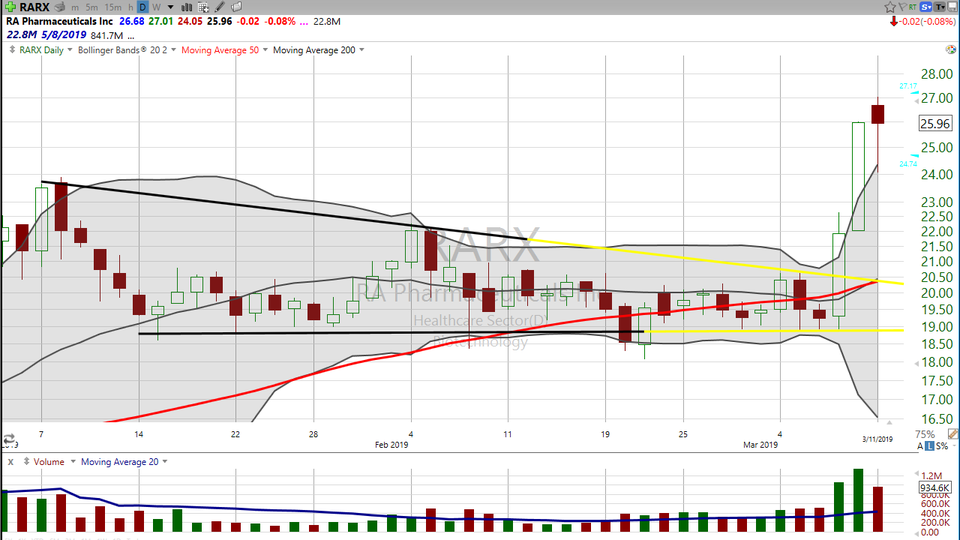Click the pencil edit icon by 75%
The image size is (960, 540).
[x=953, y=434]
